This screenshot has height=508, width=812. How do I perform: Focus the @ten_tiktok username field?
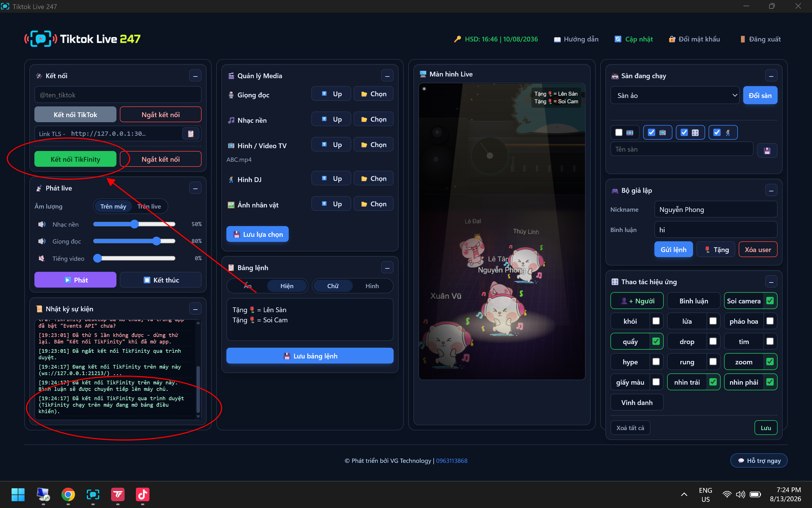(x=118, y=95)
